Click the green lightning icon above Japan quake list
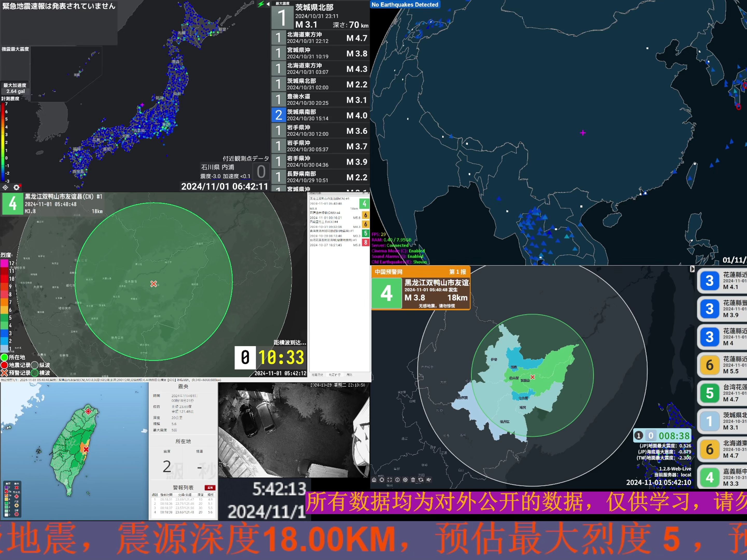This screenshot has height=560, width=747. (261, 4)
